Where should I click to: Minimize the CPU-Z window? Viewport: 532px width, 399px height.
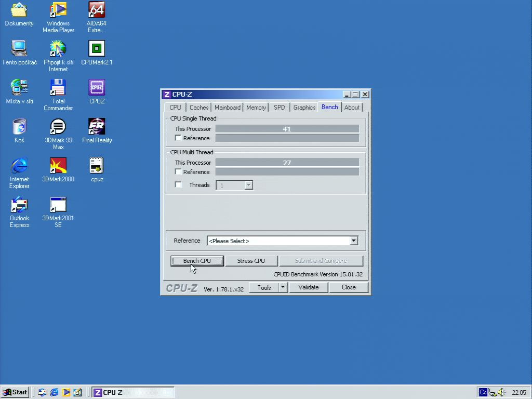(346, 95)
